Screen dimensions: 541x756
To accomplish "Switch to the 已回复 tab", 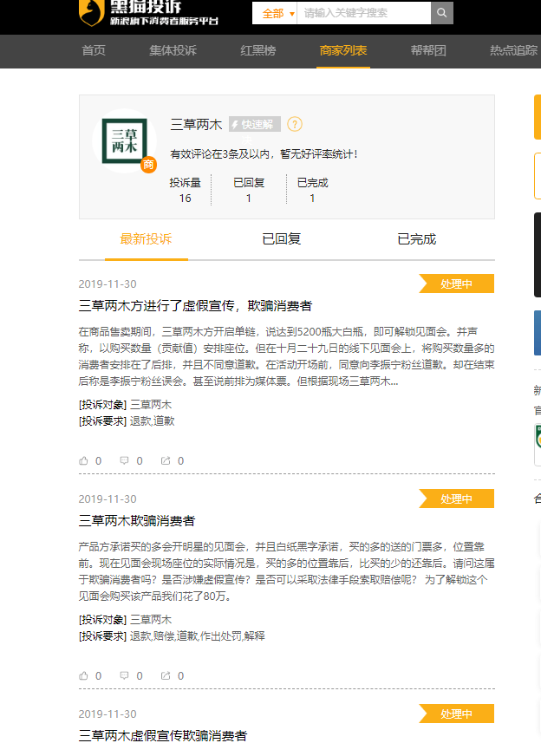I will pos(282,239).
